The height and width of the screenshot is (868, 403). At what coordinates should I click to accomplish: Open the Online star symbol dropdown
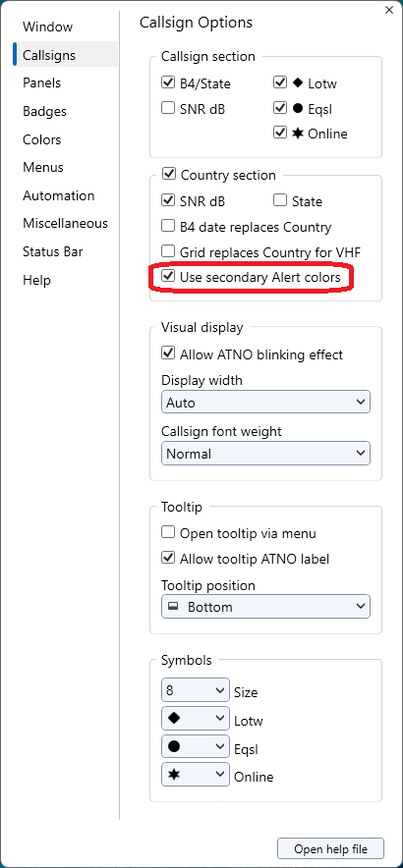(196, 775)
